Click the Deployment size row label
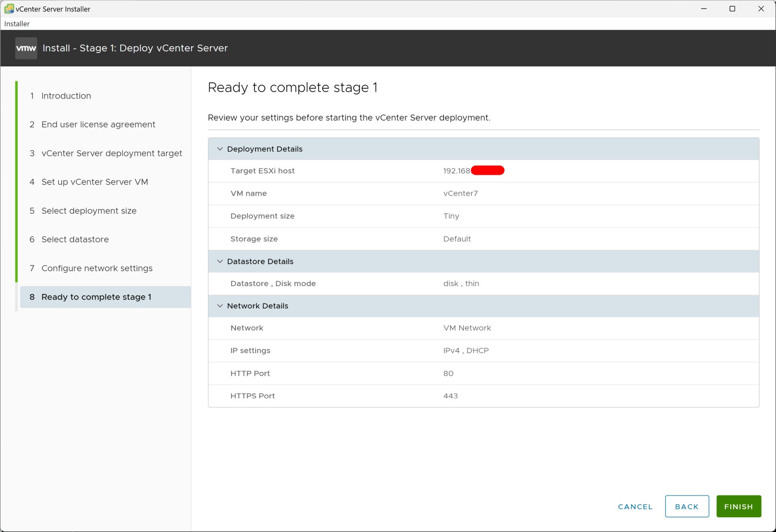 pos(262,216)
